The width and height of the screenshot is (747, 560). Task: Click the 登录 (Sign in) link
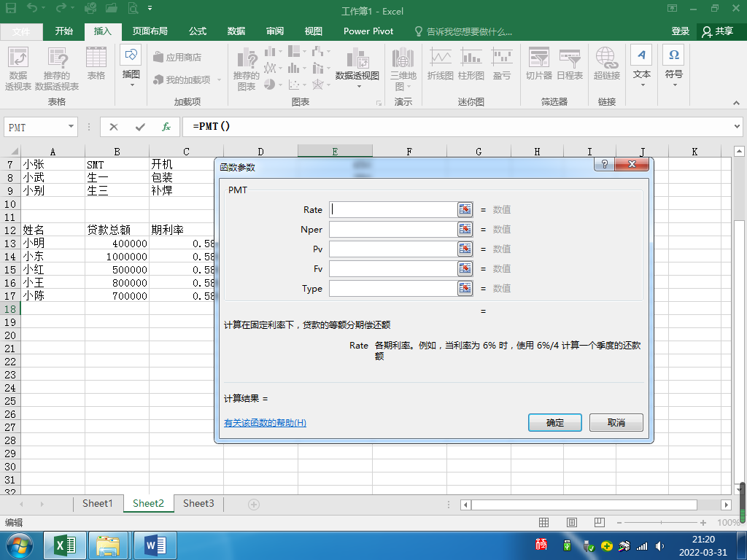coord(681,31)
